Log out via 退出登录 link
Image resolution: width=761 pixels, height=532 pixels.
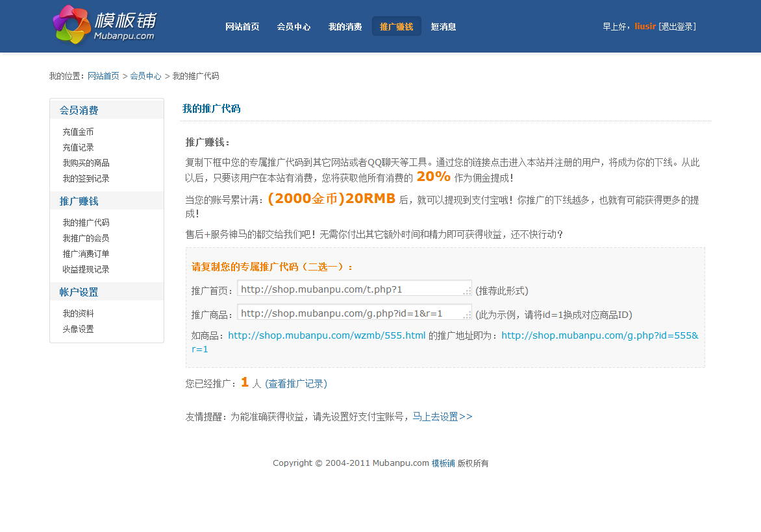[x=677, y=27]
